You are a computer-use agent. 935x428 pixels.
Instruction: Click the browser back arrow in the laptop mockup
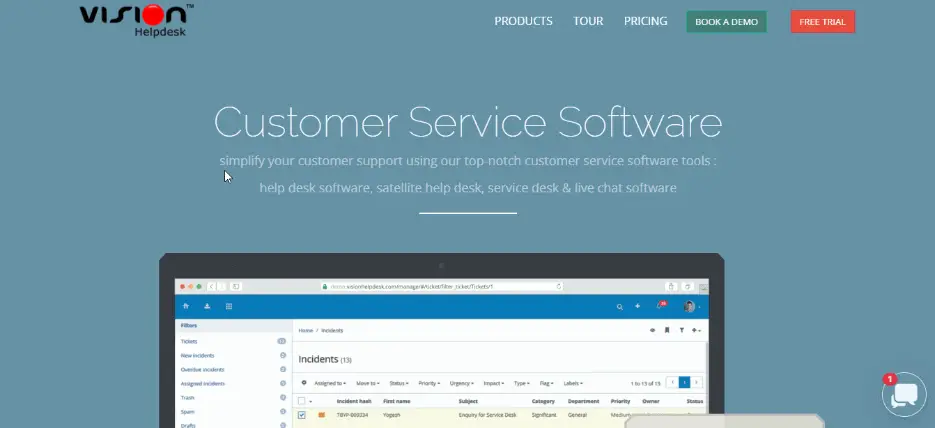[x=212, y=287]
